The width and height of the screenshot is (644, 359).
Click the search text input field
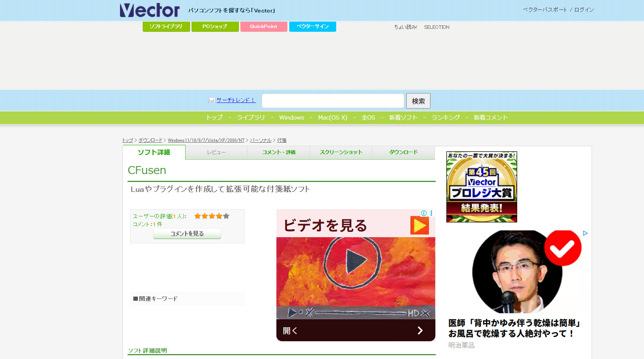[333, 101]
